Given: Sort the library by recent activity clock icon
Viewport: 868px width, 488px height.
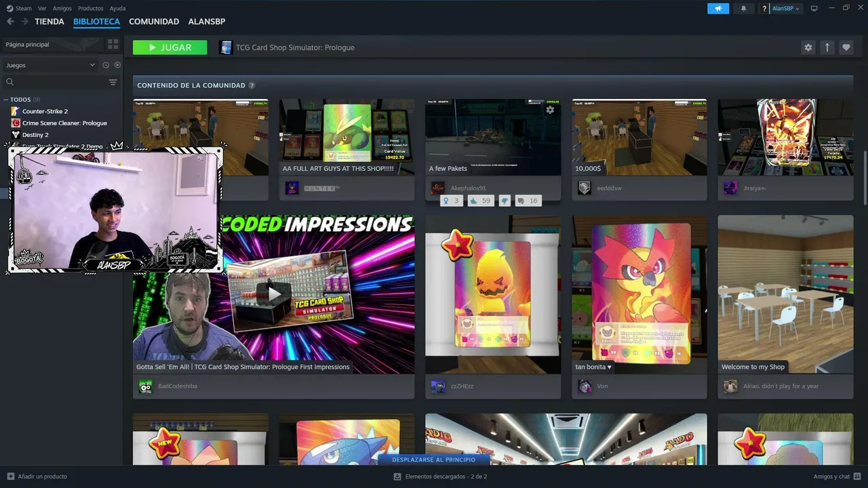Looking at the screenshot, I should [x=106, y=65].
